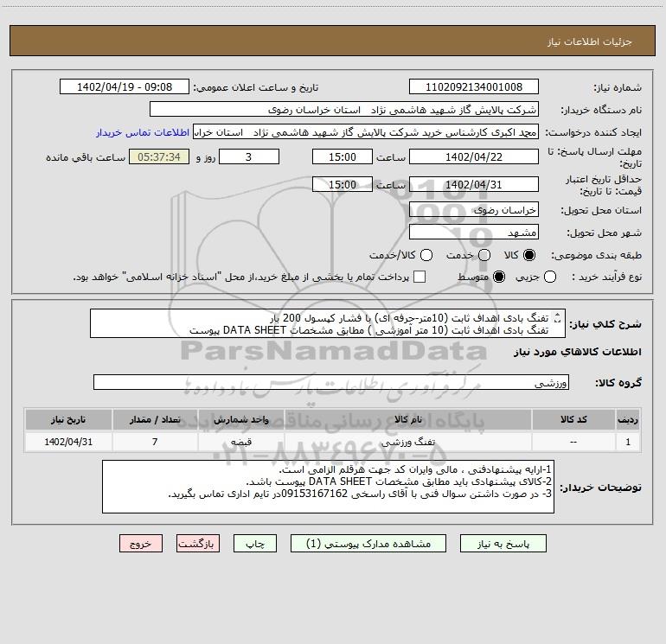Click the خروج exit button

click(x=141, y=544)
